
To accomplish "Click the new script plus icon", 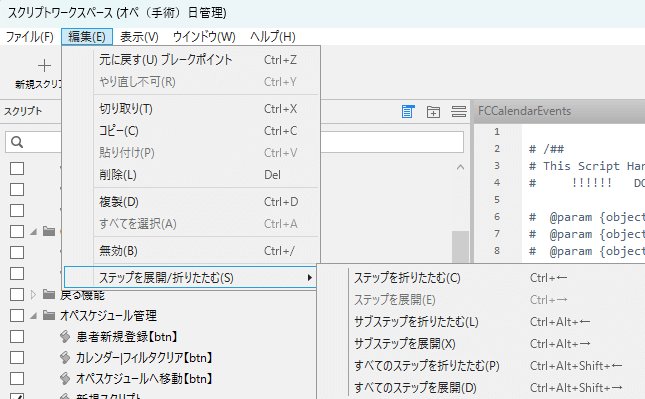I will [44, 66].
